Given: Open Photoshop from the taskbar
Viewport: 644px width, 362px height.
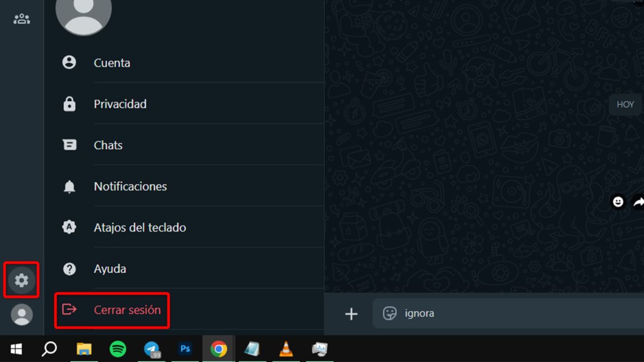Looking at the screenshot, I should coord(185,349).
